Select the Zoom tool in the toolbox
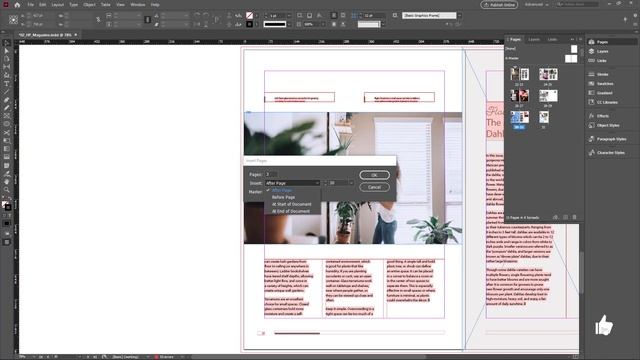Image resolution: width=640 pixels, height=360 pixels. coord(7,190)
